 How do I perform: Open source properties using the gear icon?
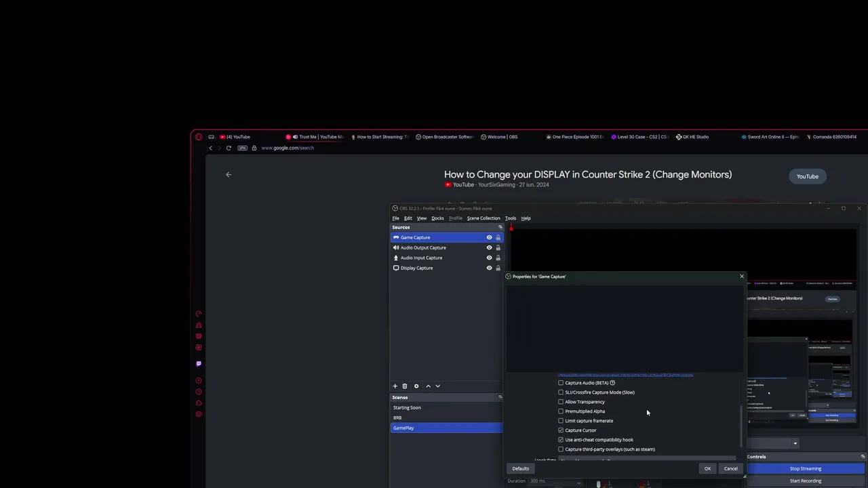pos(416,386)
